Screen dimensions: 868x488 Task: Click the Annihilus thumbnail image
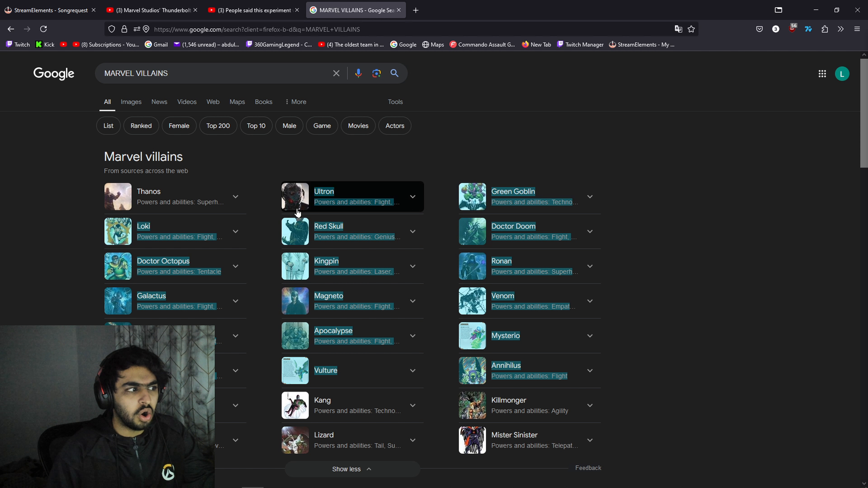pyautogui.click(x=473, y=370)
